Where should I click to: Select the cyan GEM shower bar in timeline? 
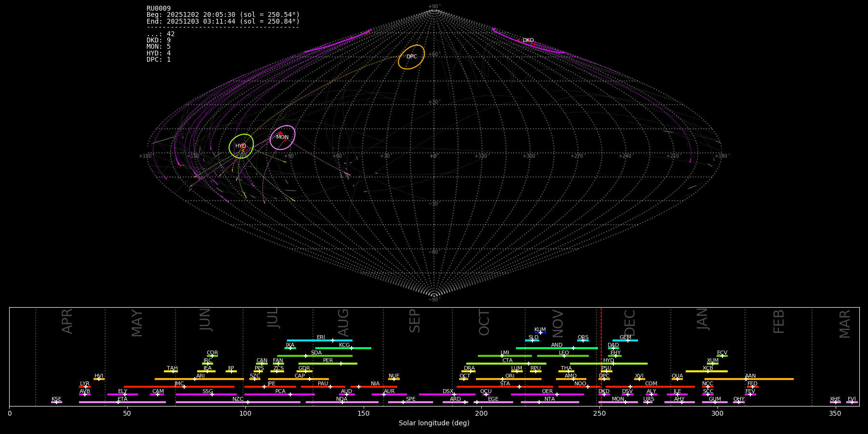tap(625, 340)
